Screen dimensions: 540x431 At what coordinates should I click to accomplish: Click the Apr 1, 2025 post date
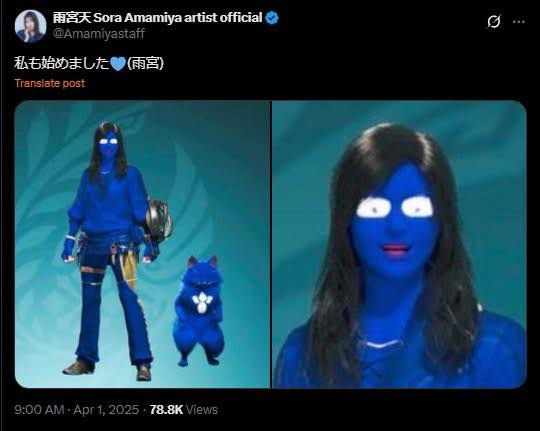(x=106, y=410)
